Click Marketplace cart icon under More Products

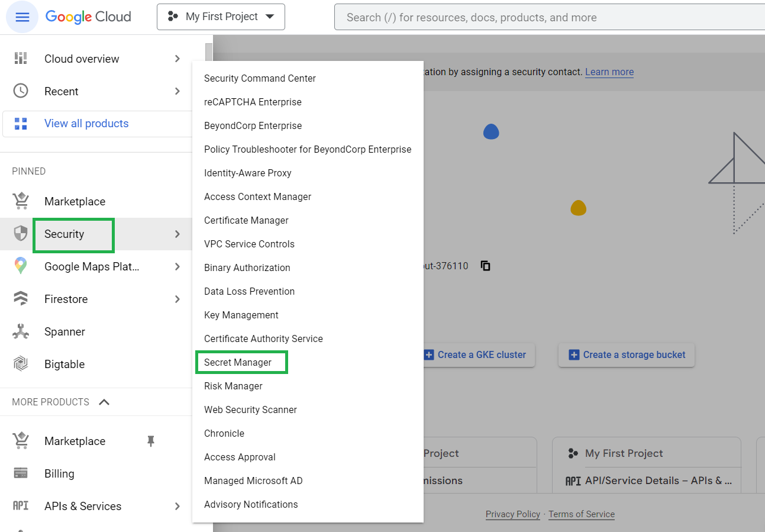tap(21, 441)
